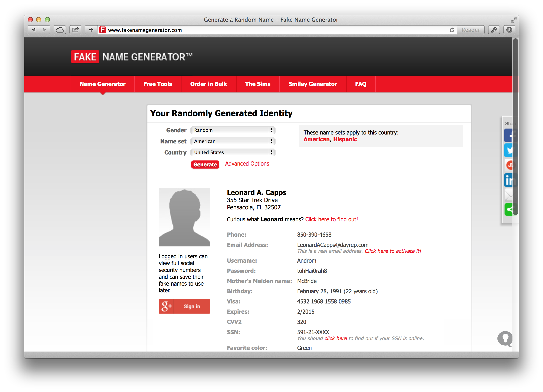Open the Safari downloads icon

[x=509, y=30]
